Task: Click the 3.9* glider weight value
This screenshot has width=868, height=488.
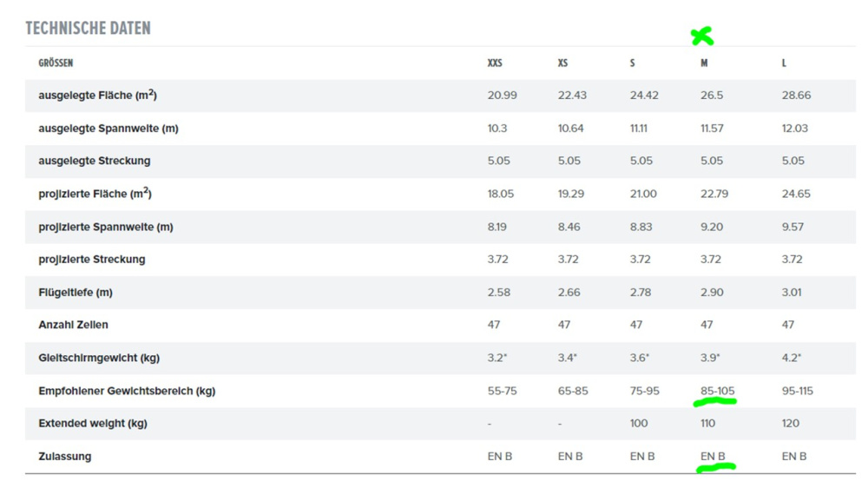Action: coord(710,358)
